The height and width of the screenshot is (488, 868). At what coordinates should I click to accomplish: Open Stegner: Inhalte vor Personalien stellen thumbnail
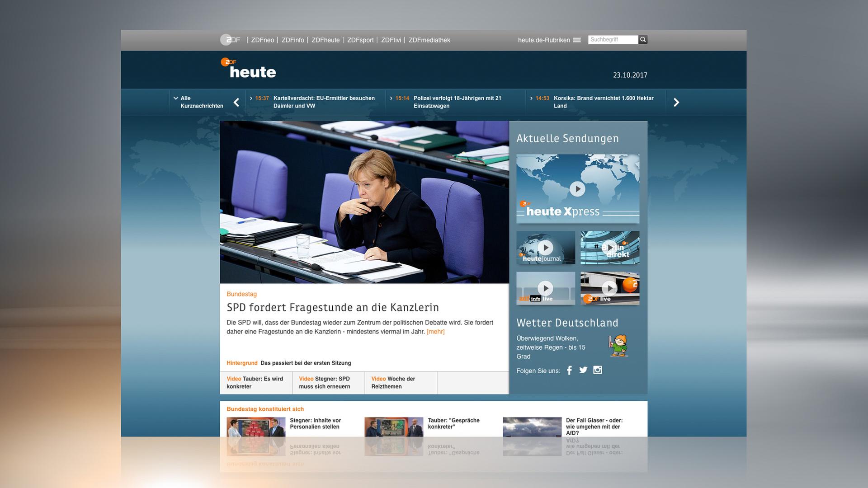pos(256,427)
